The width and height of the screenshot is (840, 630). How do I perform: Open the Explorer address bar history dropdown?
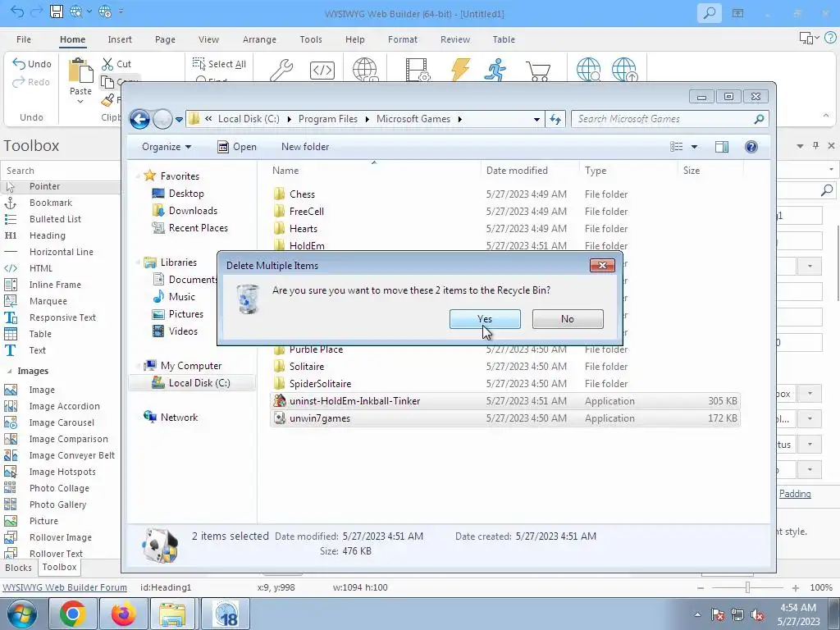tap(536, 119)
